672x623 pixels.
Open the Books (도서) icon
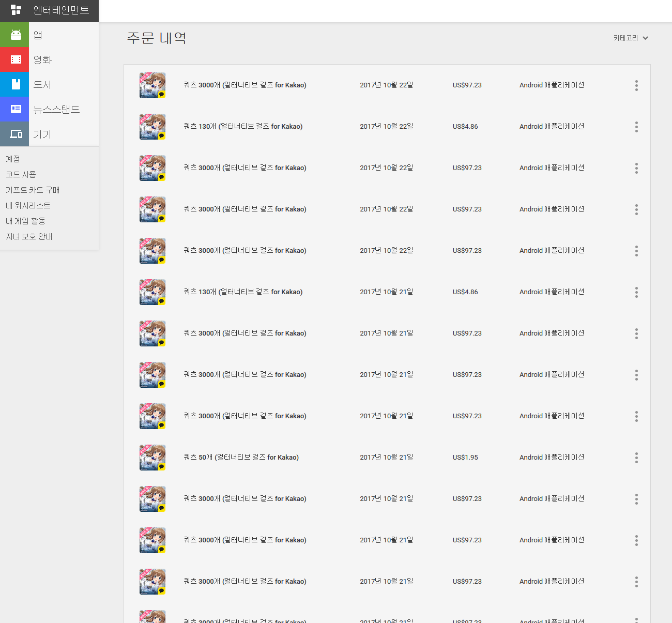(15, 84)
